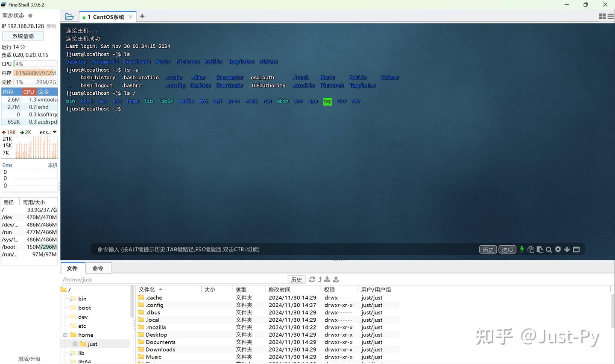Viewport: 615px width, 364px height.
Task: Open command 历史 button in terminal bar
Action: 488,250
